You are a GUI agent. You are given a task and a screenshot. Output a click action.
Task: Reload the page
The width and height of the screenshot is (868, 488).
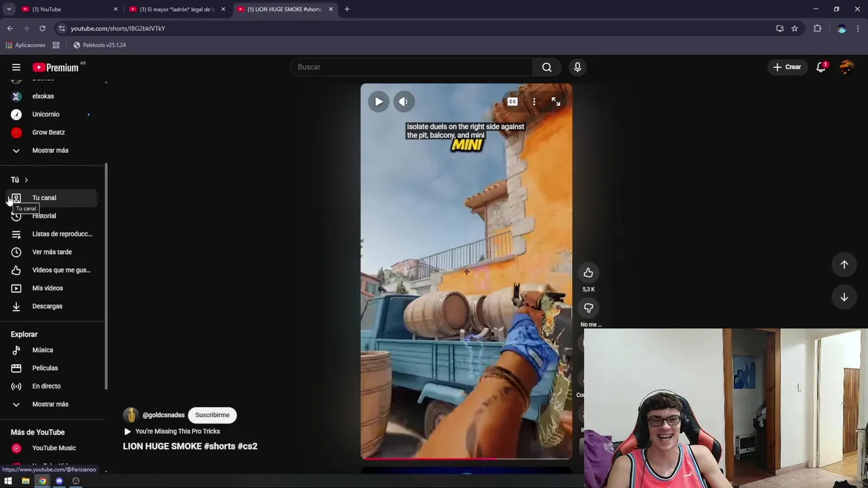pos(42,28)
